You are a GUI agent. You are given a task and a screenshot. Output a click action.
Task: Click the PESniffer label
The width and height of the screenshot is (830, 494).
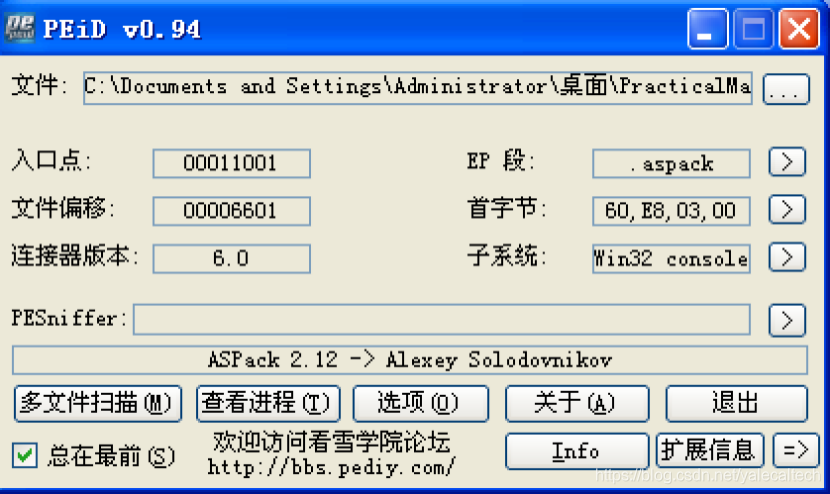69,318
